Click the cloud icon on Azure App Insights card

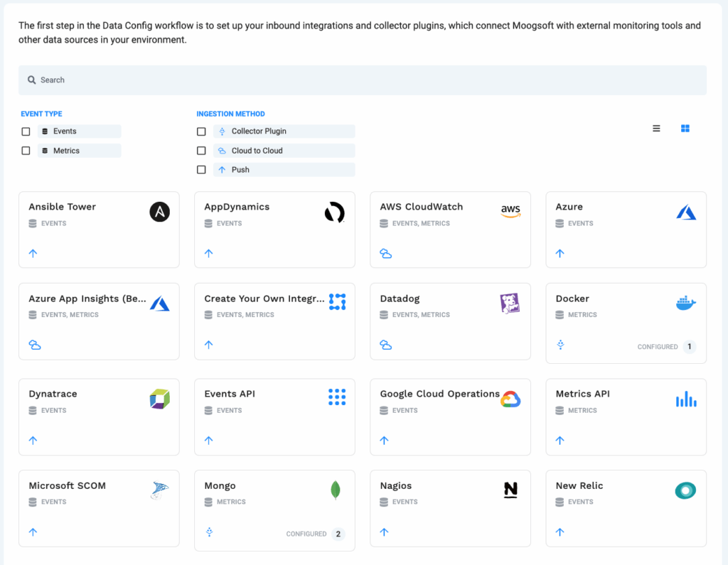pyautogui.click(x=35, y=345)
